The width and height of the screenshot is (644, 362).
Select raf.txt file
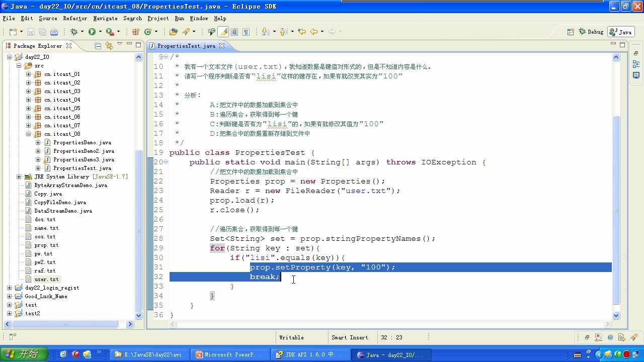pos(45,270)
